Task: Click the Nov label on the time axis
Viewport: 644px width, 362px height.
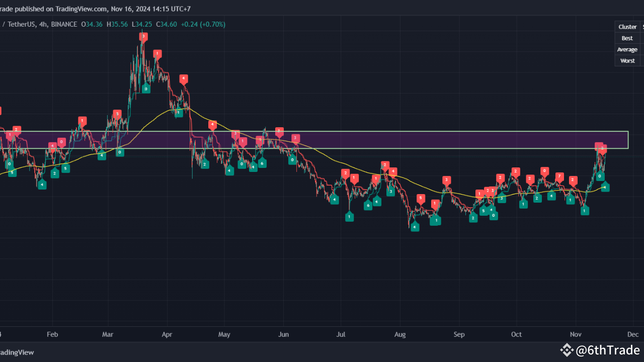Action: click(576, 334)
